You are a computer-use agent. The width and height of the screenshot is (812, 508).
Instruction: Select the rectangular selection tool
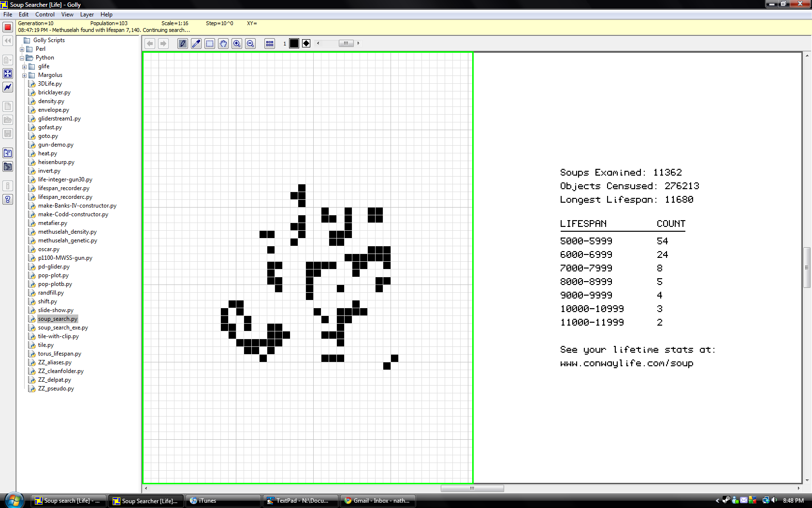[x=210, y=44]
